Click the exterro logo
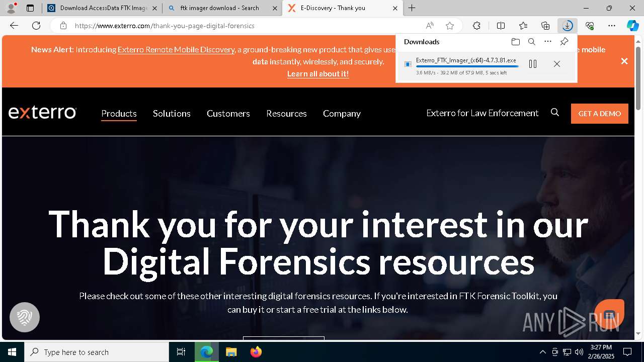Image resolution: width=644 pixels, height=362 pixels. (x=42, y=113)
